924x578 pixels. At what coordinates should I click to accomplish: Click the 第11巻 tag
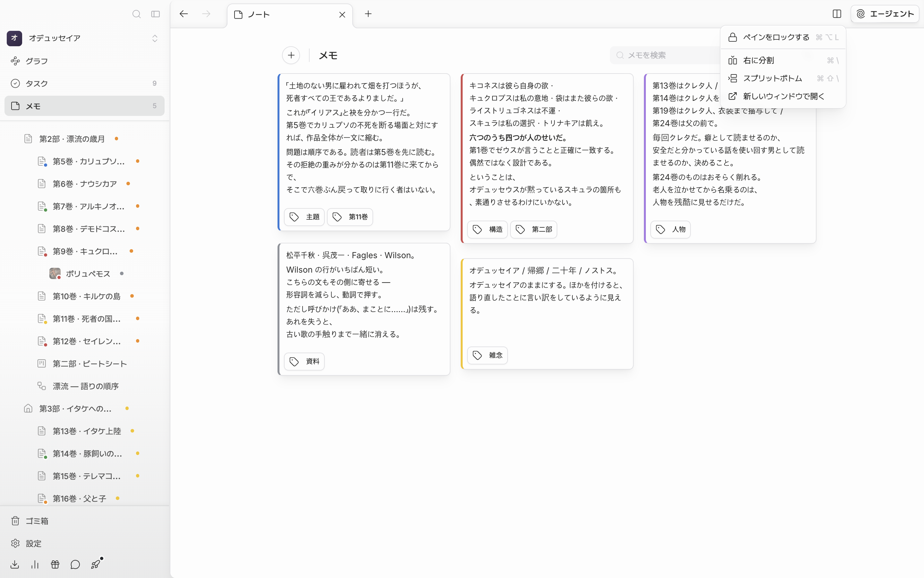click(350, 217)
